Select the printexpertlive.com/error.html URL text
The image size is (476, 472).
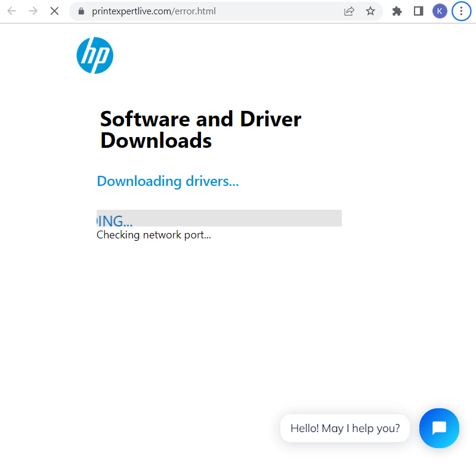coord(154,11)
